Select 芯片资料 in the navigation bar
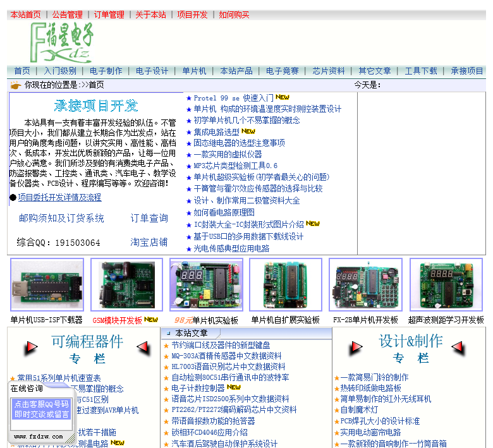The image size is (493, 448). 329,71
